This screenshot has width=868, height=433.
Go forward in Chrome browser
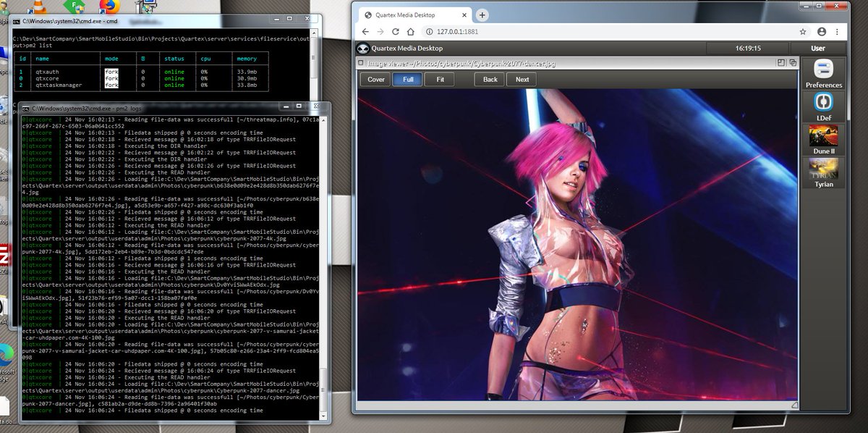click(380, 32)
